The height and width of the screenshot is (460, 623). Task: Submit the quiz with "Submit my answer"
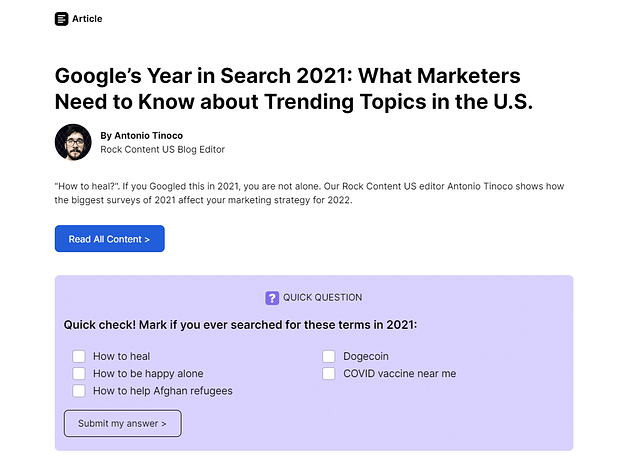click(x=123, y=423)
